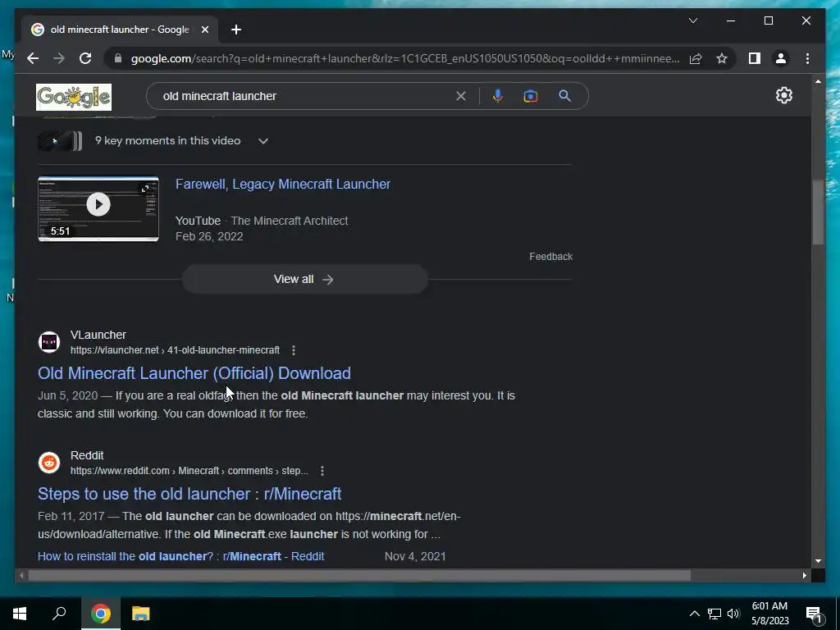Screen dimensions: 840x630
Task: Click the Reddit site favicon
Action: click(49, 463)
